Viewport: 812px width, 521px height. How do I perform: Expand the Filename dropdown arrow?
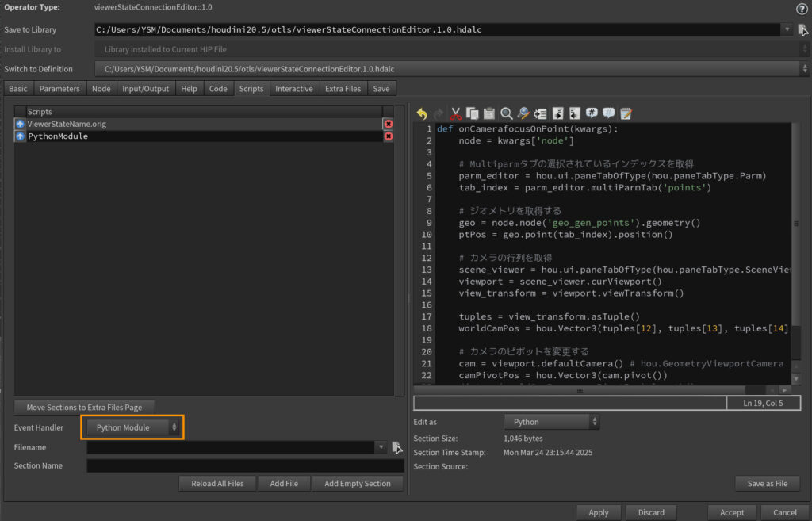pyautogui.click(x=381, y=446)
